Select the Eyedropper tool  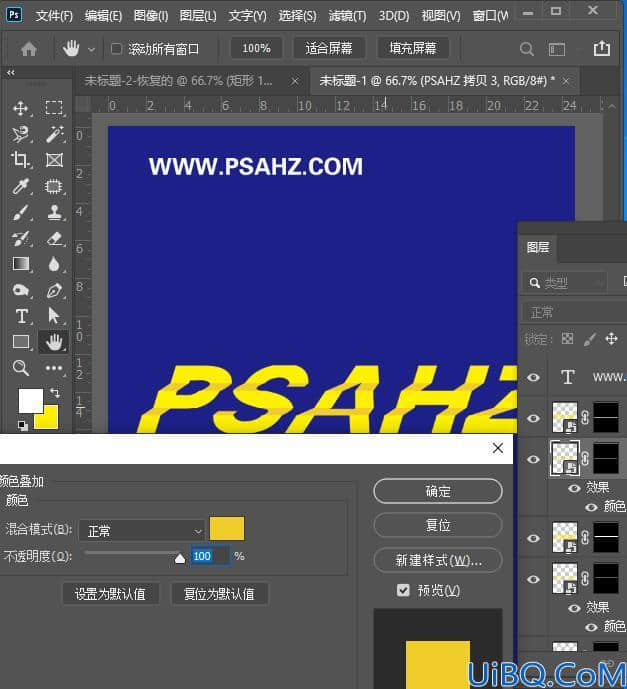[x=21, y=186]
